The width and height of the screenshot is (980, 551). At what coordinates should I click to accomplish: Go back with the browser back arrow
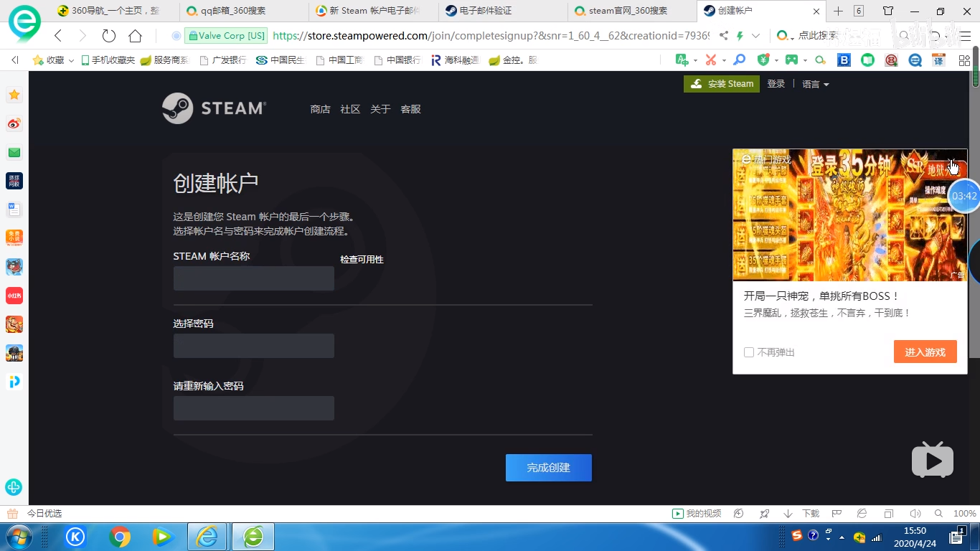click(x=58, y=36)
